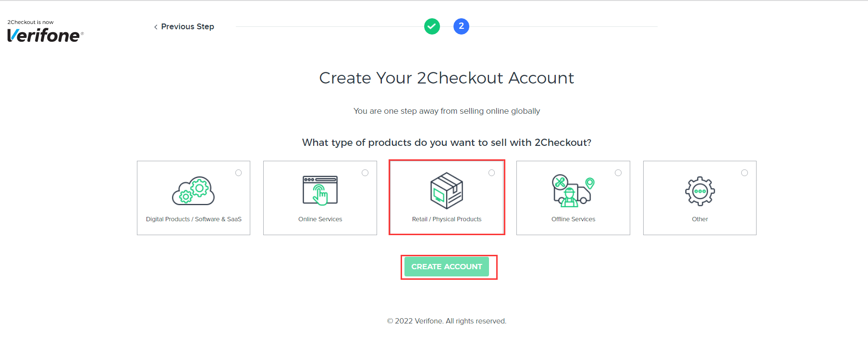Screen dimensions: 868x358
Task: Click the cloud-and-gears Digital Products icon
Action: (193, 190)
